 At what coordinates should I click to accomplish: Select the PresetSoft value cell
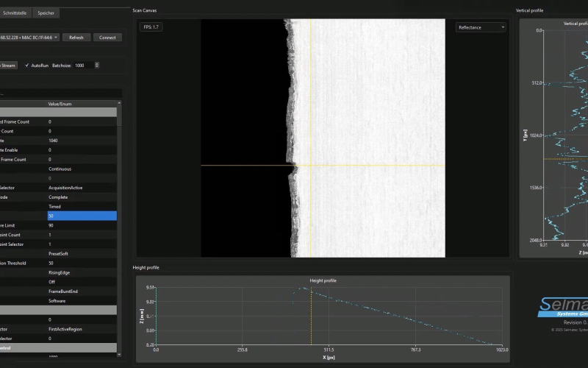(x=82, y=254)
